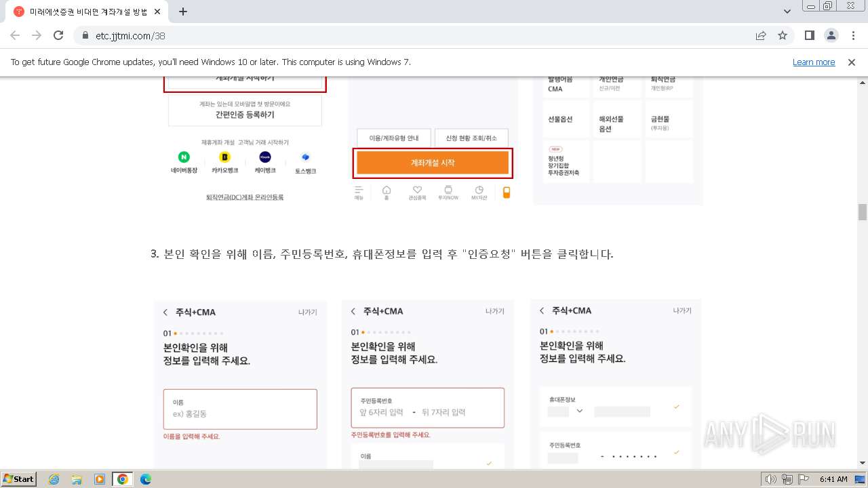Toggle Chrome side panel
Image resolution: width=868 pixels, height=488 pixels.
pyautogui.click(x=809, y=35)
